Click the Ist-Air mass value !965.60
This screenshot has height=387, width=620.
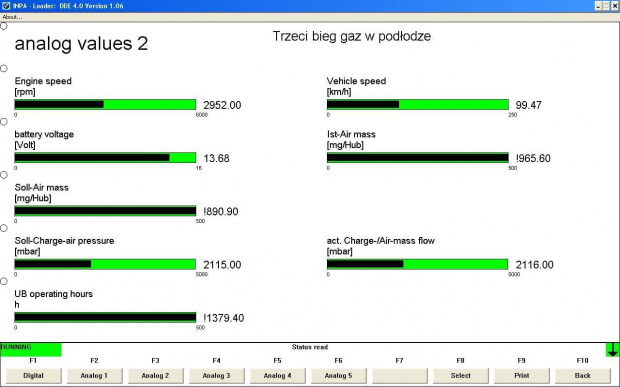(x=533, y=159)
